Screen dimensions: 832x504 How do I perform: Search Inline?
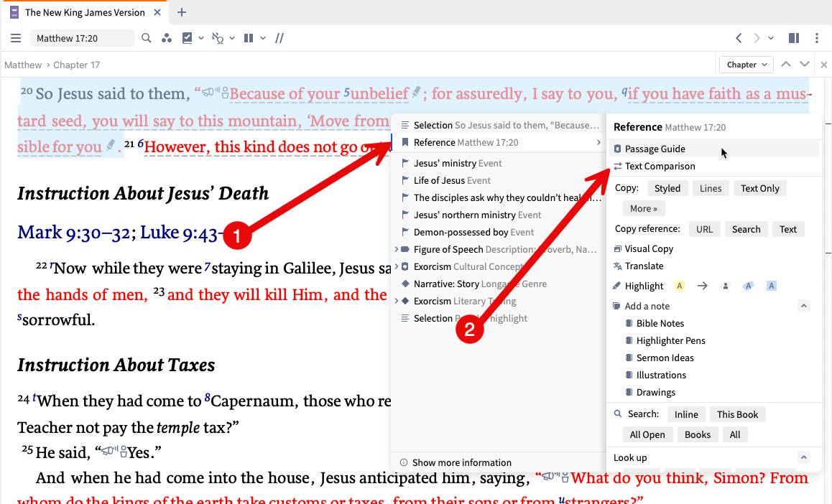pyautogui.click(x=686, y=414)
